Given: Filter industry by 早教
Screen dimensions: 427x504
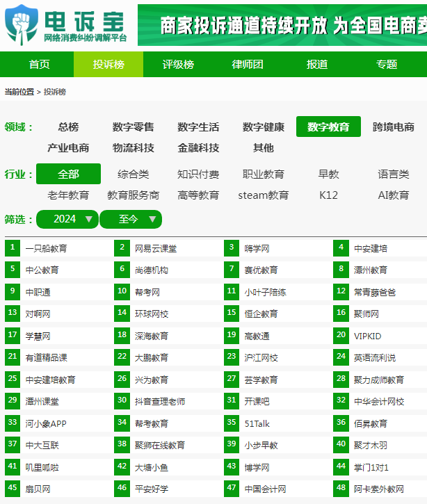Looking at the screenshot, I should pos(328,174).
